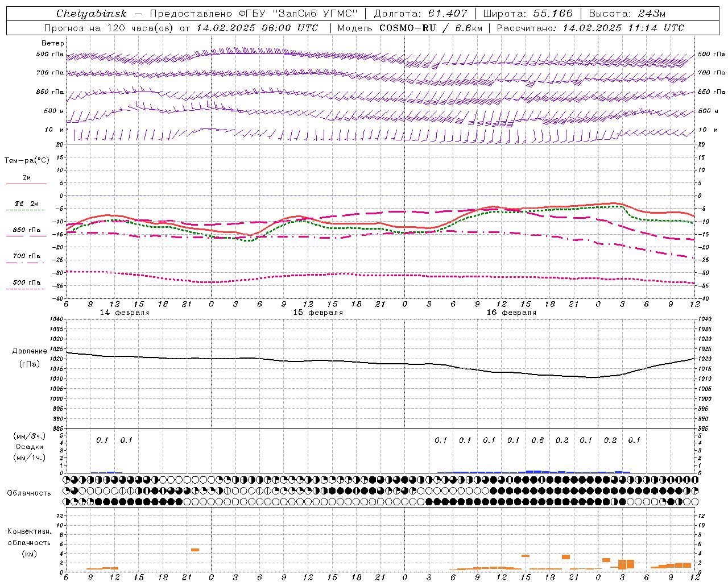The image size is (728, 582).
Task: Click the orange convective bar at 5 km
Action: pyautogui.click(x=195, y=550)
